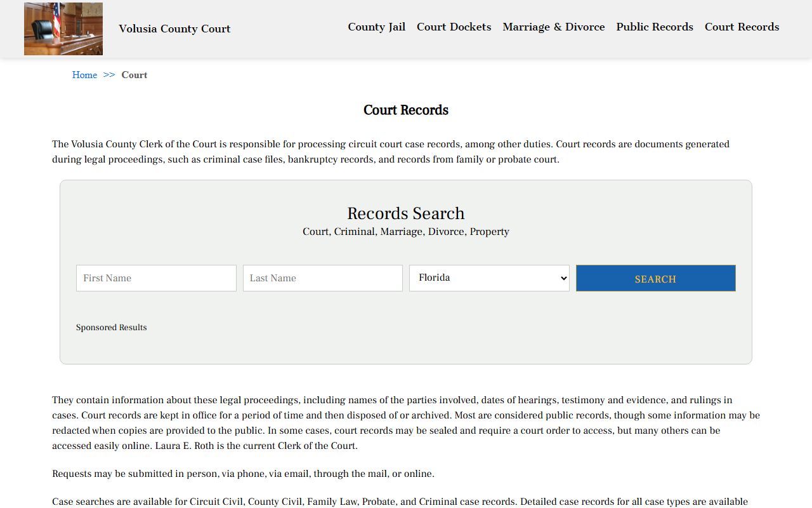This screenshot has width=812, height=508.
Task: Navigate to Court Records in the top menu
Action: pos(742,27)
